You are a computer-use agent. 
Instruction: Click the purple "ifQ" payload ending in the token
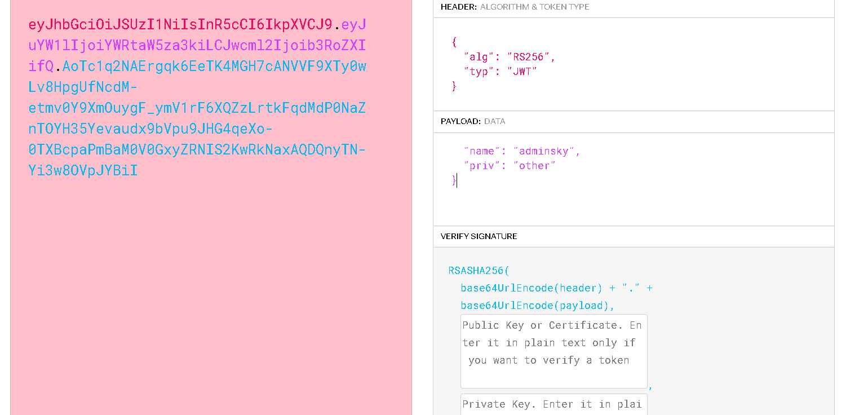point(41,67)
